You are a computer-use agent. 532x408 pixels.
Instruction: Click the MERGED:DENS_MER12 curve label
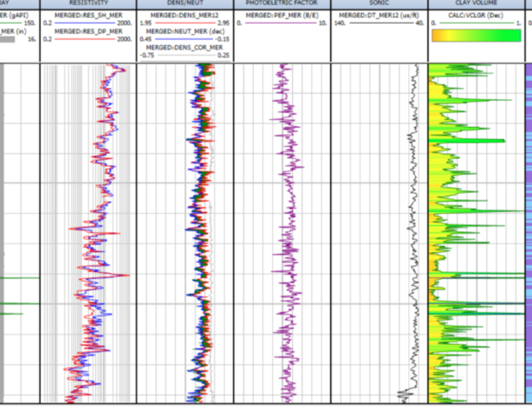[x=185, y=14]
